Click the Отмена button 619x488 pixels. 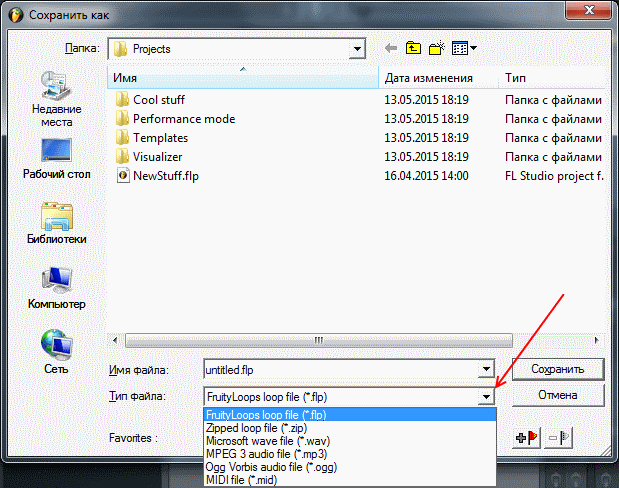[557, 395]
